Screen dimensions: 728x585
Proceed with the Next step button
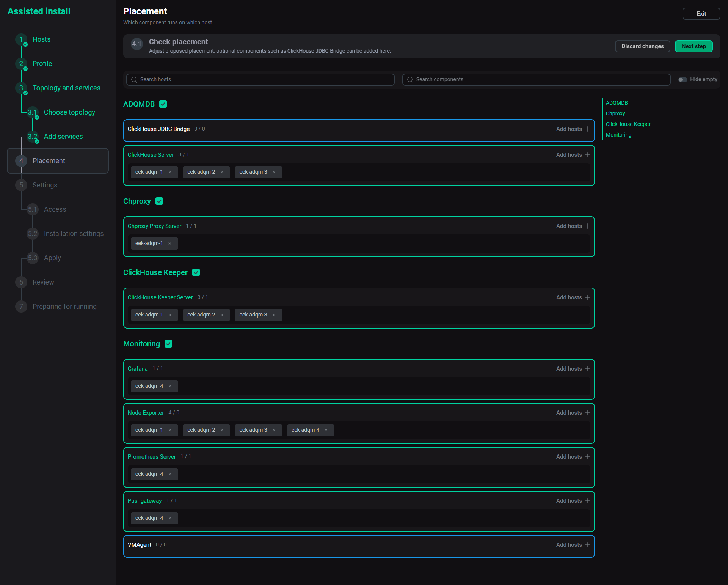(x=693, y=46)
